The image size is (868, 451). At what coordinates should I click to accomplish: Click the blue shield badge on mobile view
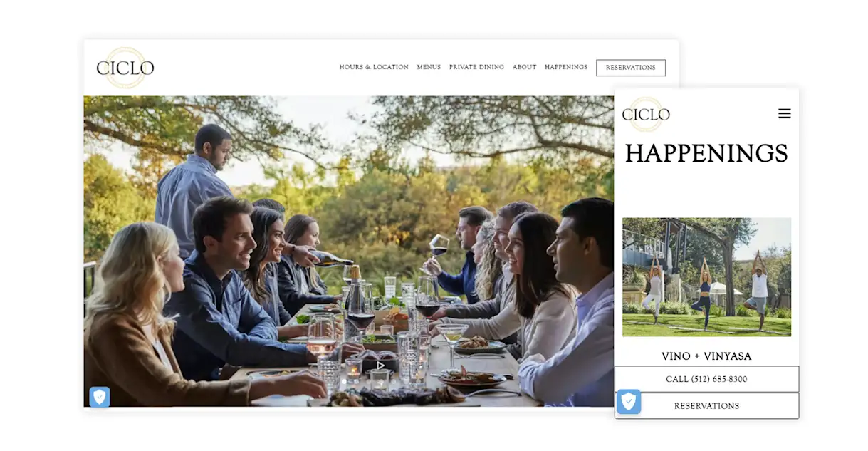point(629,402)
